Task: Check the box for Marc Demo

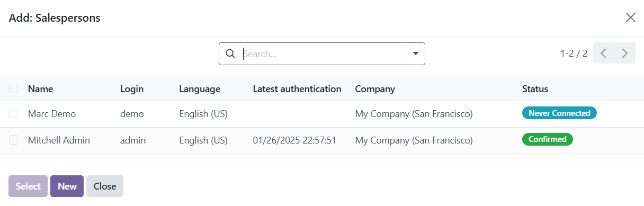Action: [14, 113]
